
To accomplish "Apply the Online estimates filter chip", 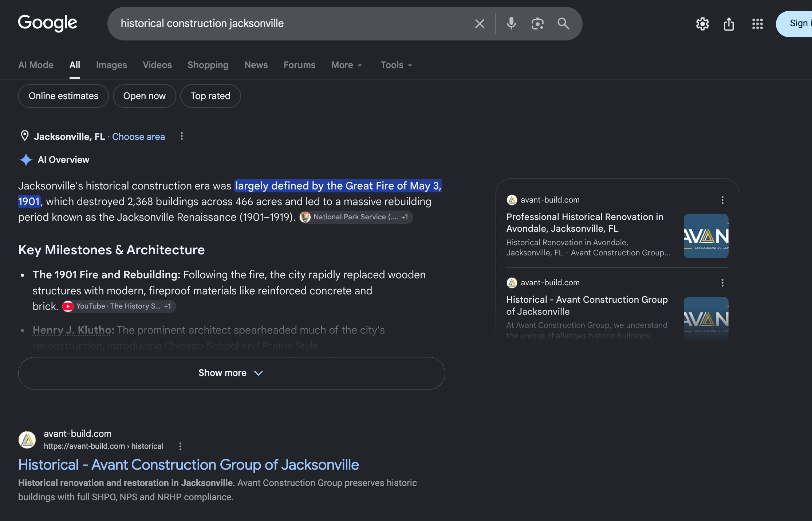I will (x=63, y=96).
